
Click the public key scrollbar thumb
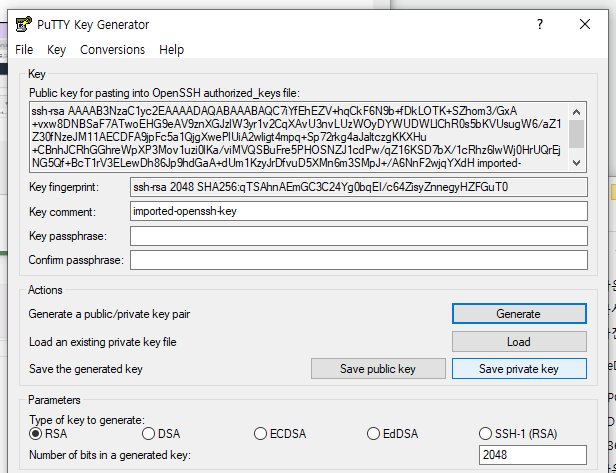tap(576, 134)
